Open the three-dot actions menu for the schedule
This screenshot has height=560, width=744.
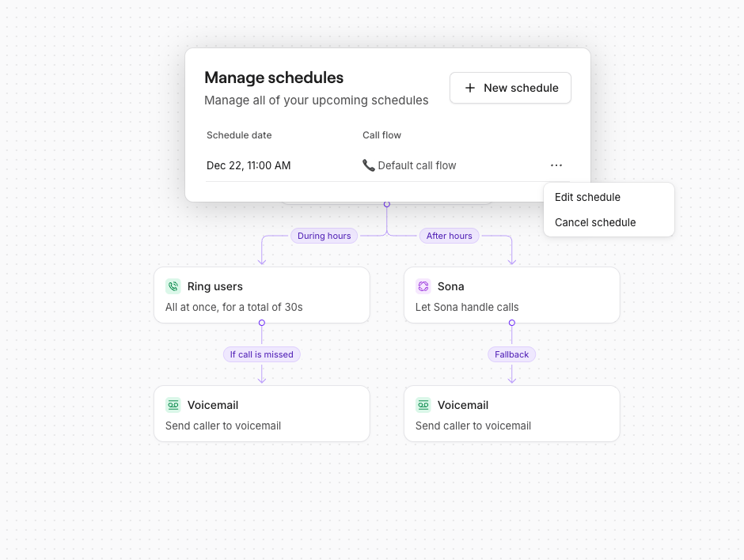pos(556,165)
